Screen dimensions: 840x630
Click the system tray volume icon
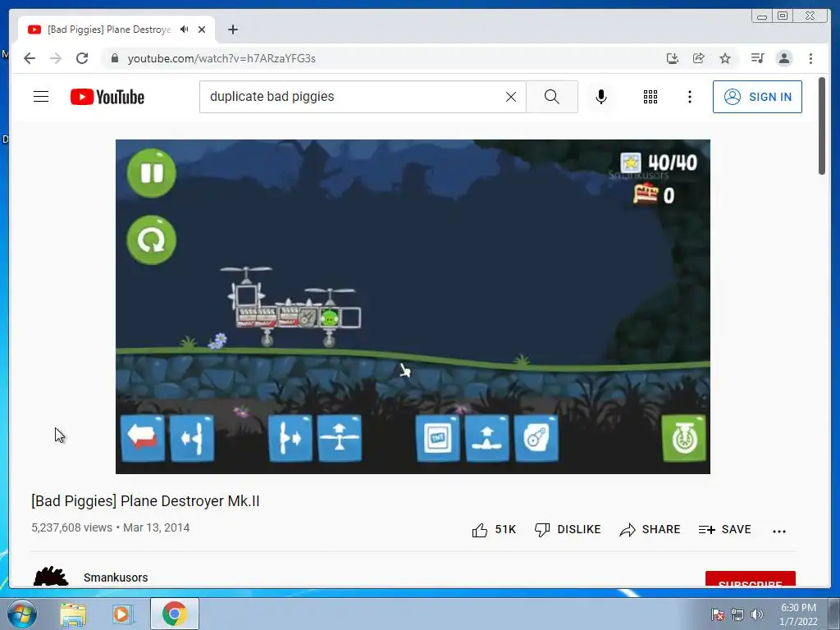tap(757, 614)
